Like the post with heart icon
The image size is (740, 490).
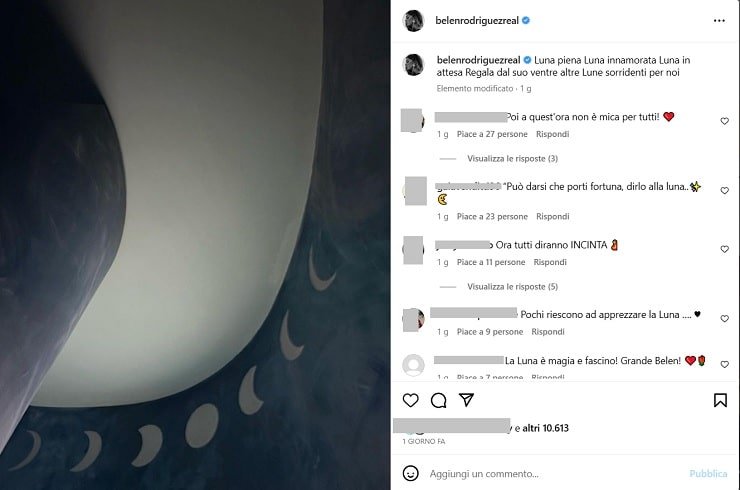click(410, 400)
